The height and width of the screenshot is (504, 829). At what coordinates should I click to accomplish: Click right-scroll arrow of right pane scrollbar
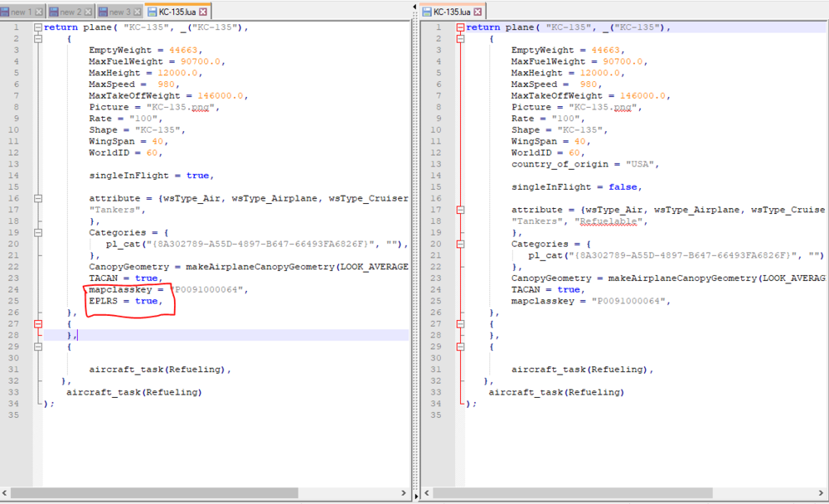pos(821,493)
